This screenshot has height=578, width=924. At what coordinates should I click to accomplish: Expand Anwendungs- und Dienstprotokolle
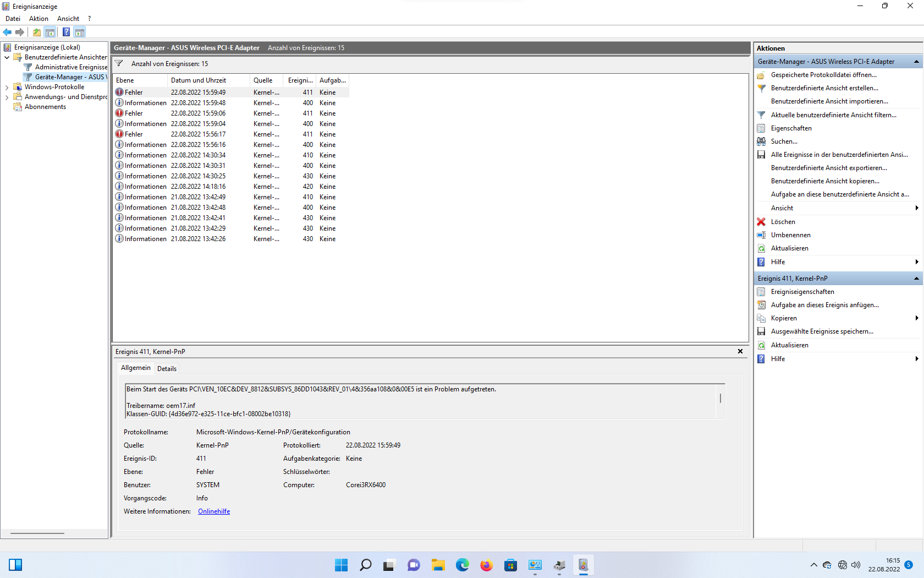(x=6, y=96)
